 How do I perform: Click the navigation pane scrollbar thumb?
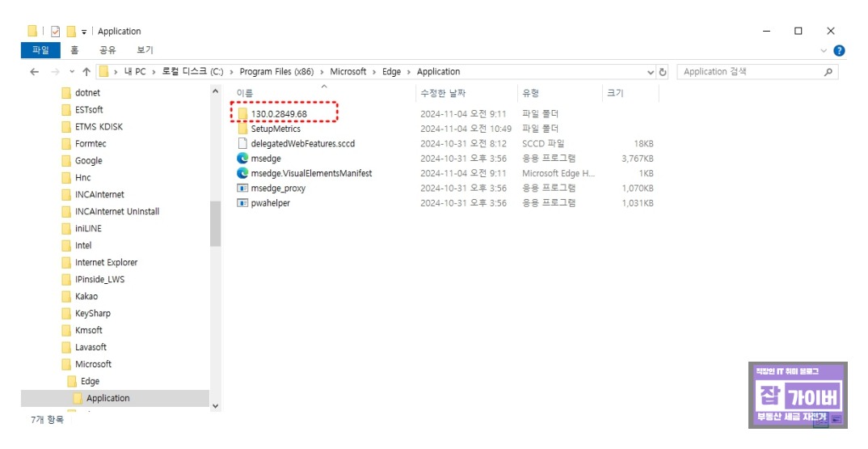pos(215,224)
